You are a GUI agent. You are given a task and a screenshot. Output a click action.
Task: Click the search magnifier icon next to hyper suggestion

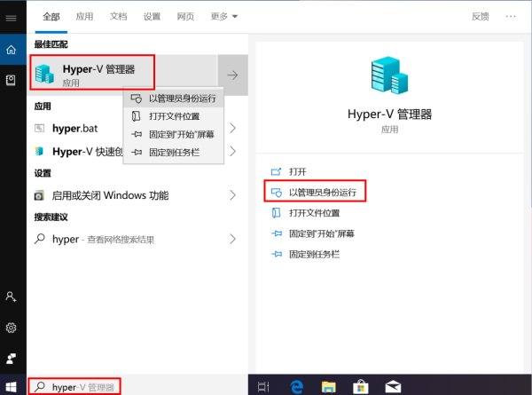40,239
